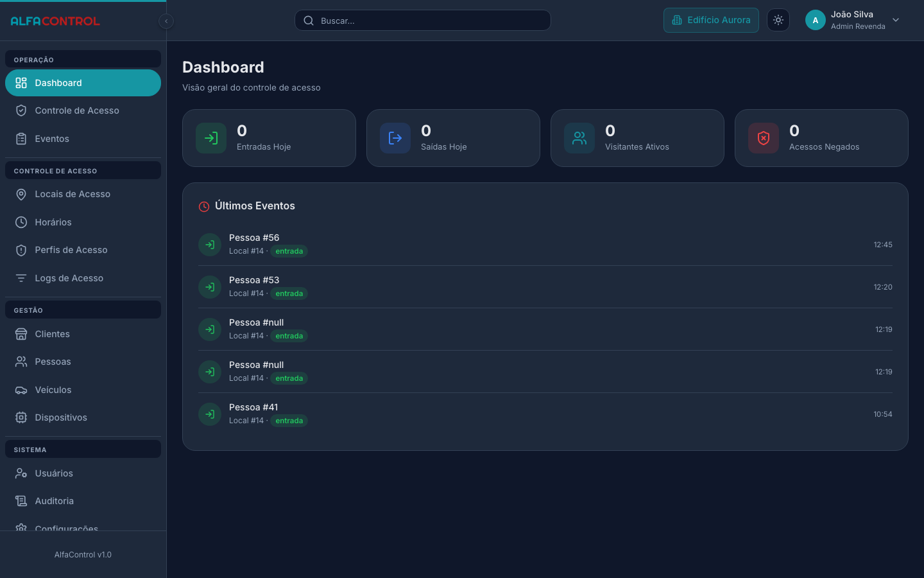Click the entry icon on Pessoa #41 row

210,414
